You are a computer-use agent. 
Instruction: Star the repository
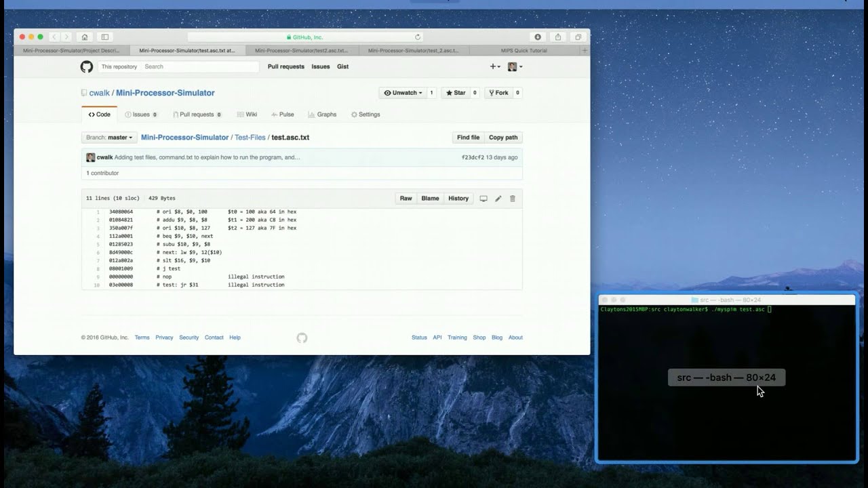point(455,93)
